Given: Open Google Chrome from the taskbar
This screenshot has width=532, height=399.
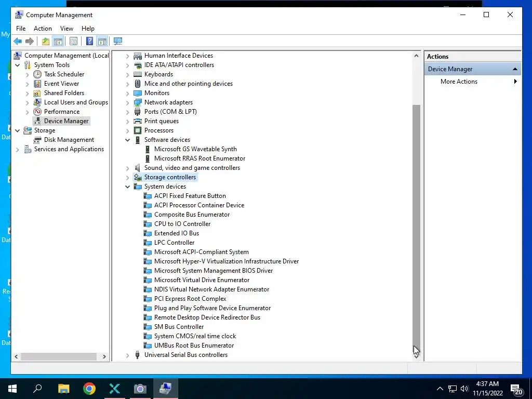Looking at the screenshot, I should 89,389.
